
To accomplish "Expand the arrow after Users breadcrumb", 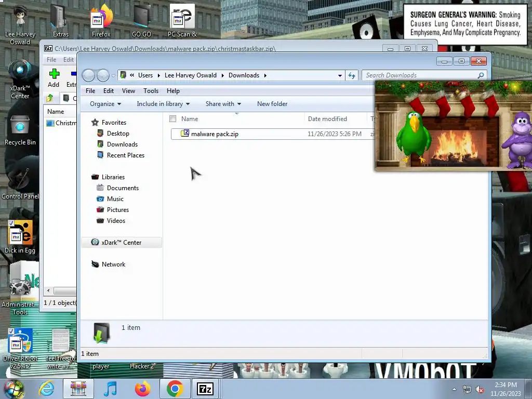I will (x=158, y=75).
